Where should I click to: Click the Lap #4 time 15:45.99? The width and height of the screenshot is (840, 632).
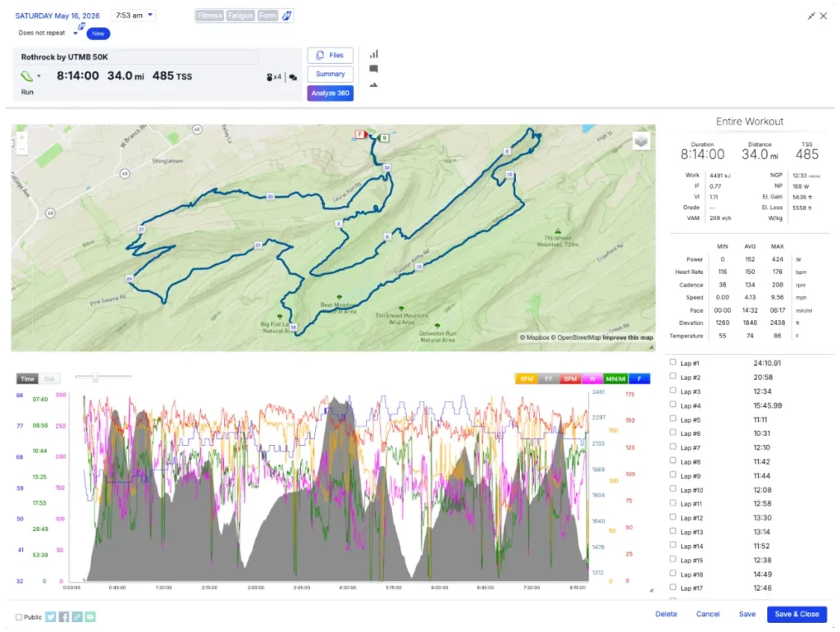click(768, 405)
